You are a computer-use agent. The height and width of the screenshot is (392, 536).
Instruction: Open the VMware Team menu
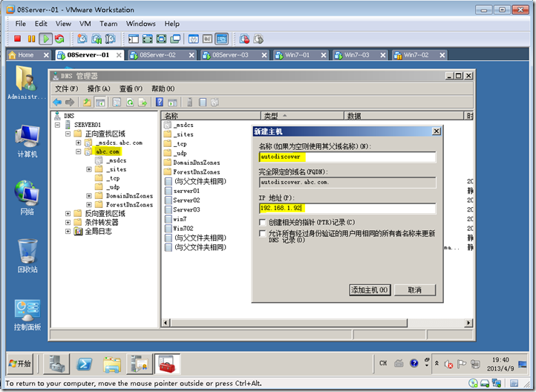coord(108,24)
